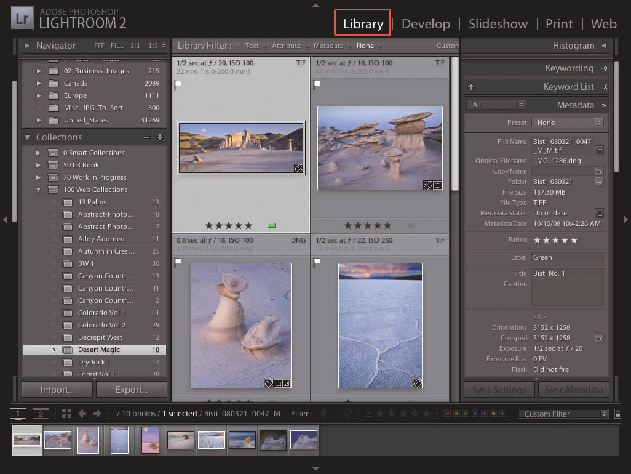
Task: Switch to grid view icon
Action: (x=66, y=414)
